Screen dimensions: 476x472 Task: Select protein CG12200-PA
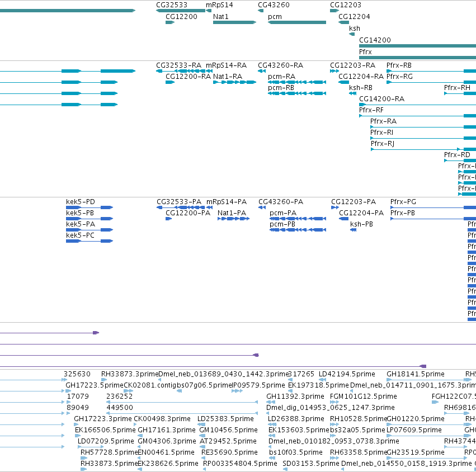188,213
